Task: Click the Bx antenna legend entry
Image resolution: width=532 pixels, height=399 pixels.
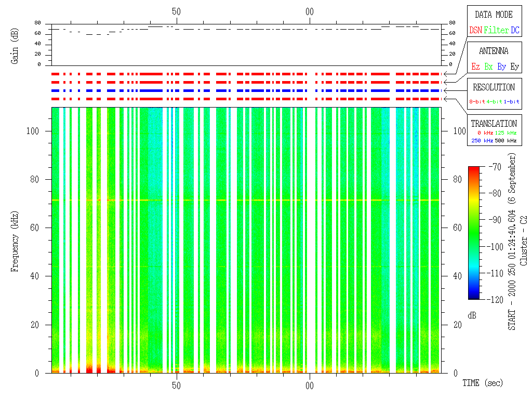Action: 488,67
